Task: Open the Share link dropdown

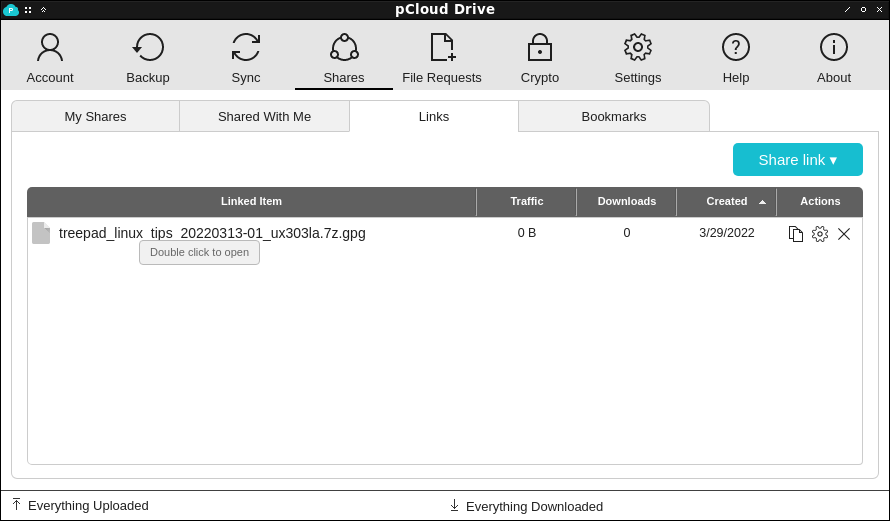Action: (x=797, y=159)
